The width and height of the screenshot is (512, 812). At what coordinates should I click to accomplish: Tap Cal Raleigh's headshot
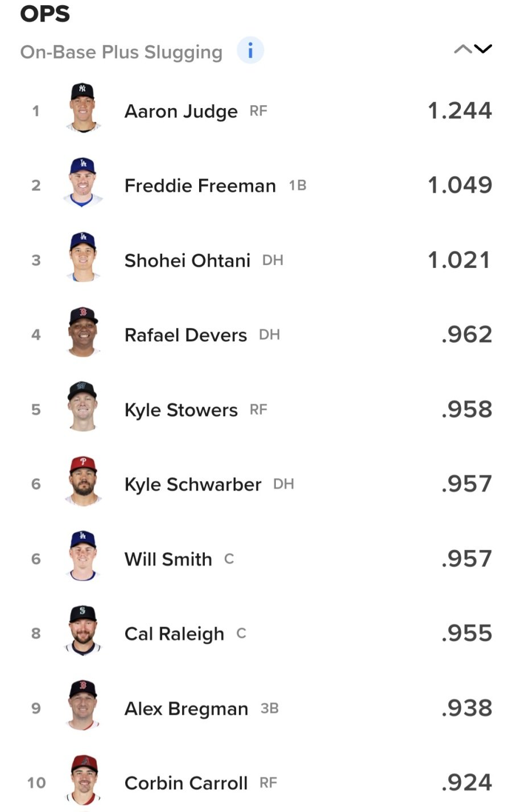[x=83, y=631]
